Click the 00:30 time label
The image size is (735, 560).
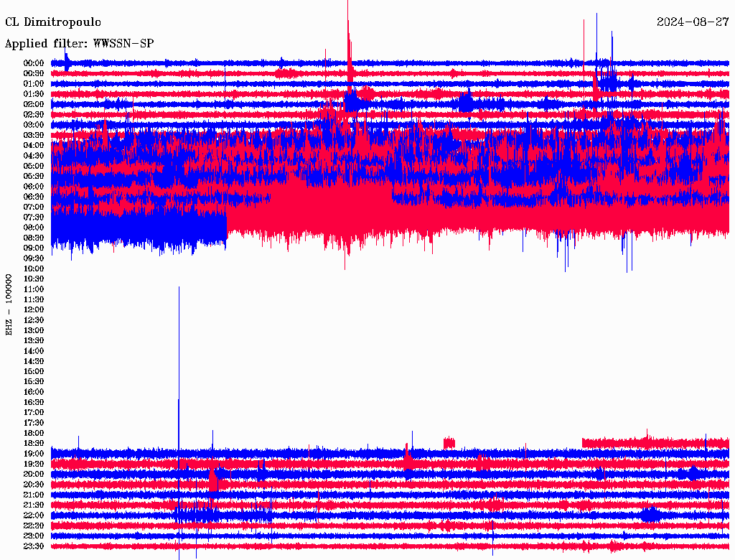pos(34,74)
